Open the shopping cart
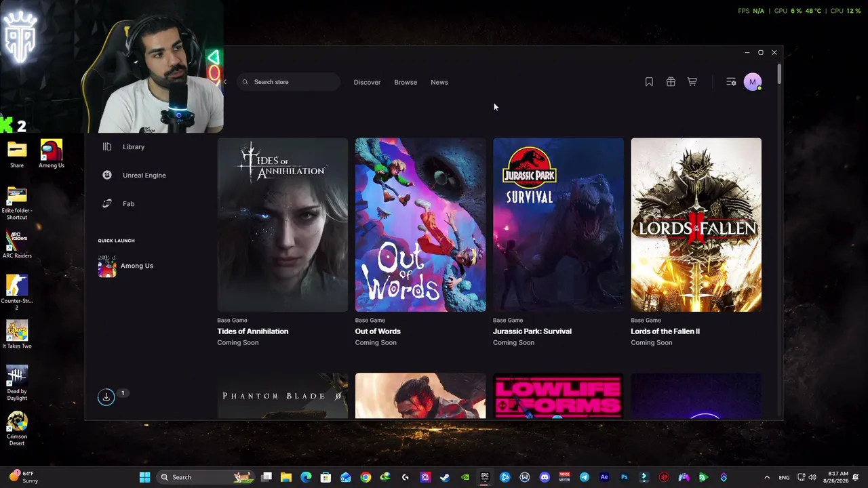This screenshot has width=868, height=488. [692, 82]
